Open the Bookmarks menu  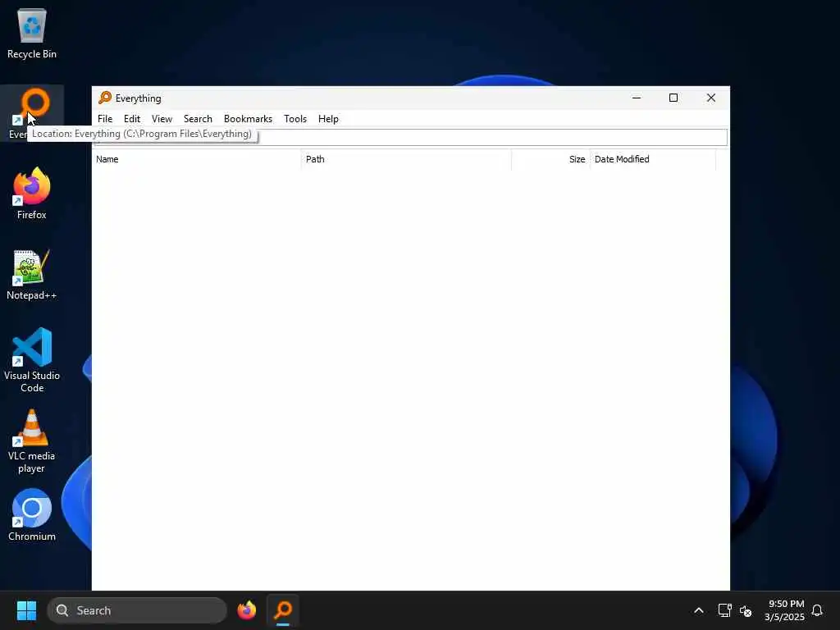(248, 119)
